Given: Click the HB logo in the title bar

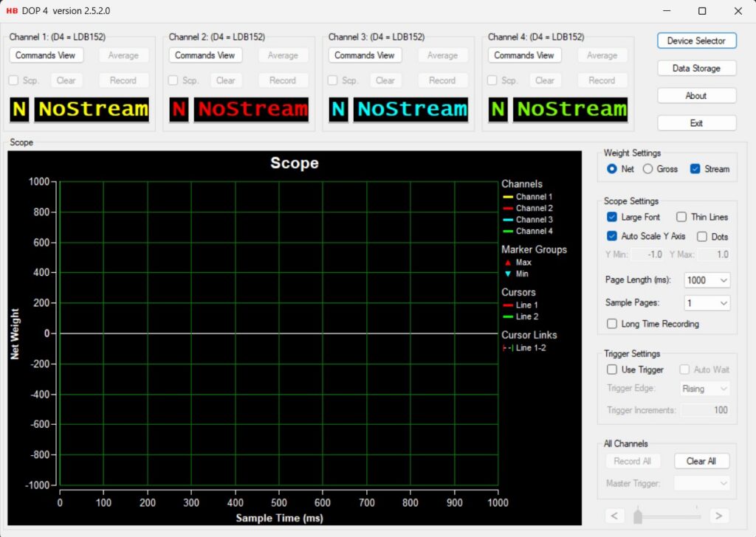Looking at the screenshot, I should tap(13, 11).
